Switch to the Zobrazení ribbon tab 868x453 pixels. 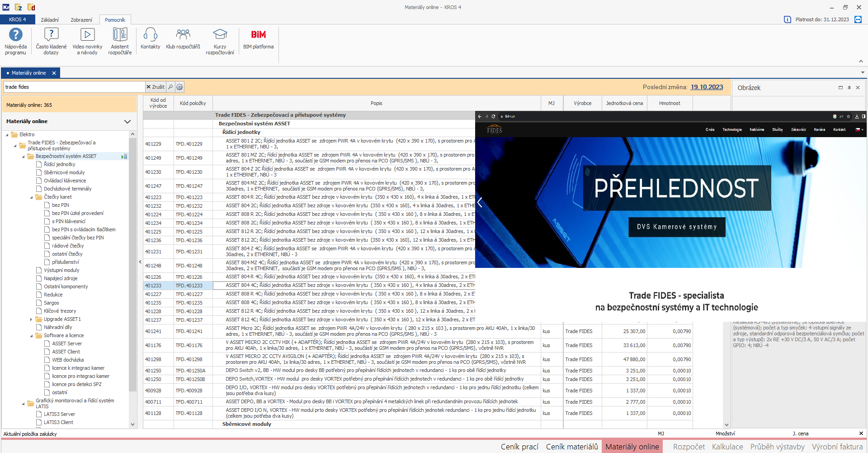coord(81,19)
